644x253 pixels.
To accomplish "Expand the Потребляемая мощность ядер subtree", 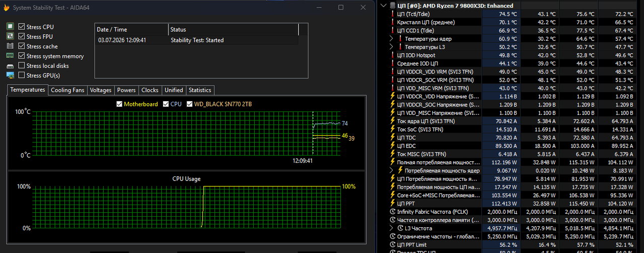I will point(392,170).
